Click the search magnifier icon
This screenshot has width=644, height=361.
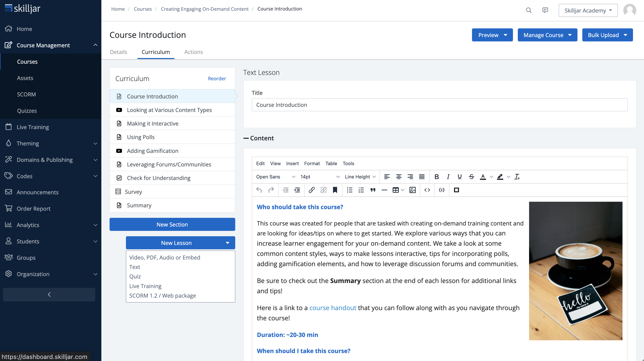(529, 10)
